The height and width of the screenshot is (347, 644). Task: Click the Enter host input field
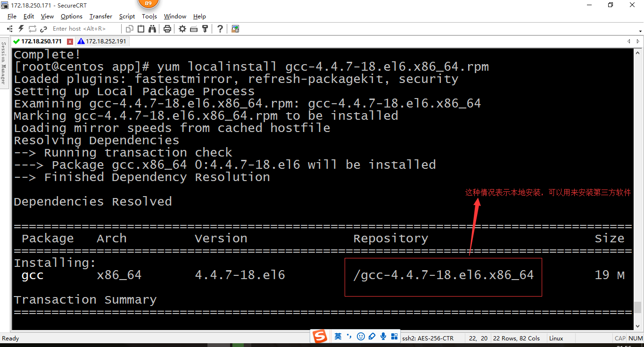pyautogui.click(x=85, y=29)
